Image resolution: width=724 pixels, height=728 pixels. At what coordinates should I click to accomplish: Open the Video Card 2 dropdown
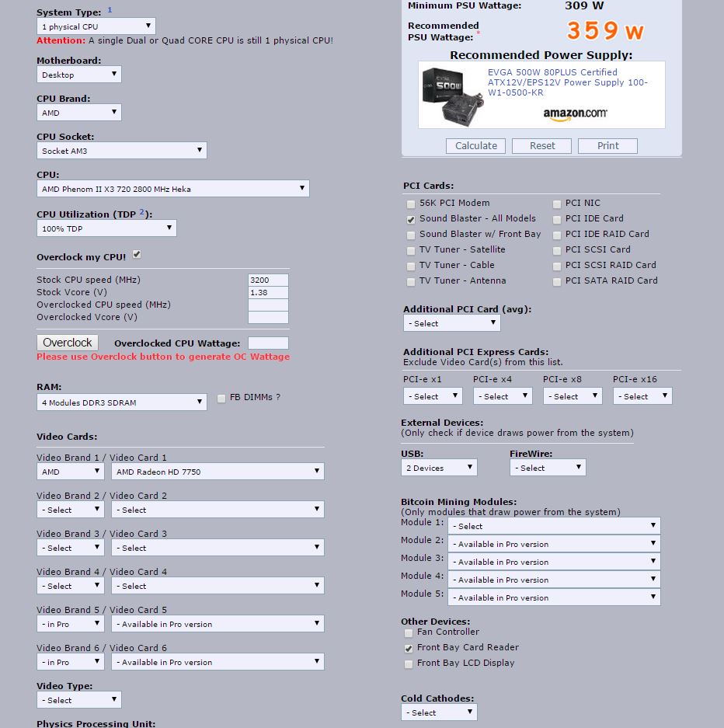tap(218, 510)
